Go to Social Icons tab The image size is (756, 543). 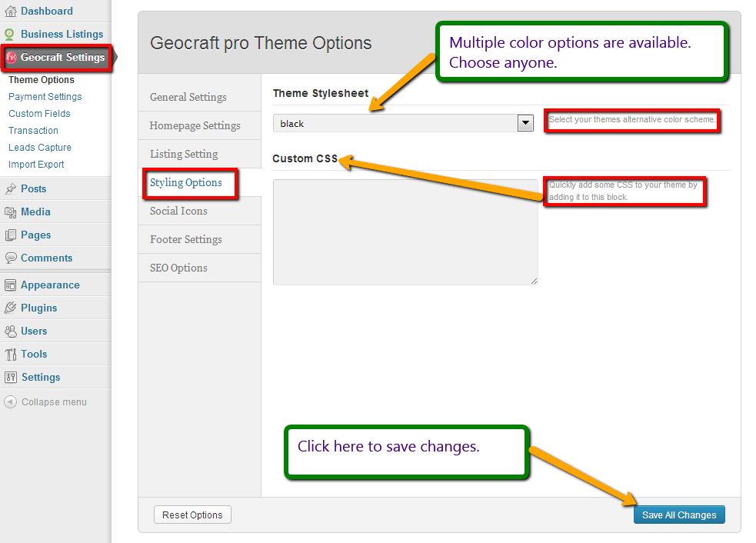click(200, 212)
